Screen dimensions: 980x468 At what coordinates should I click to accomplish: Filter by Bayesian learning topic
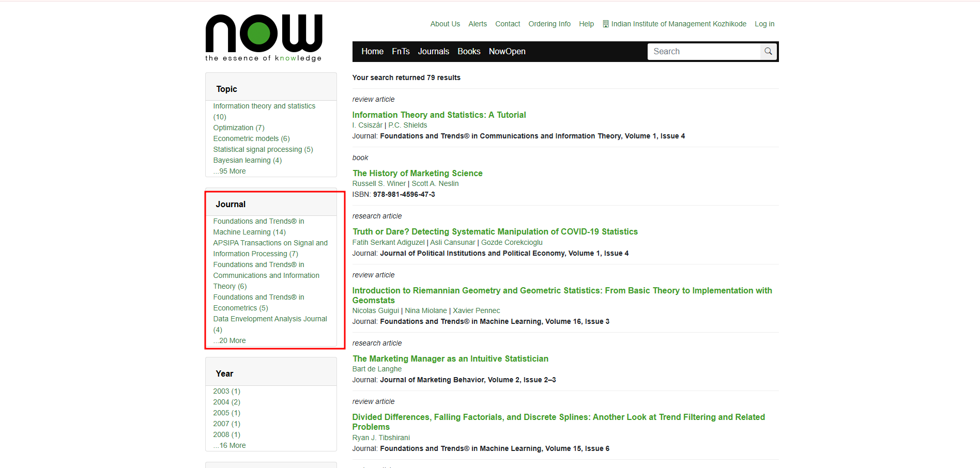[x=247, y=160]
